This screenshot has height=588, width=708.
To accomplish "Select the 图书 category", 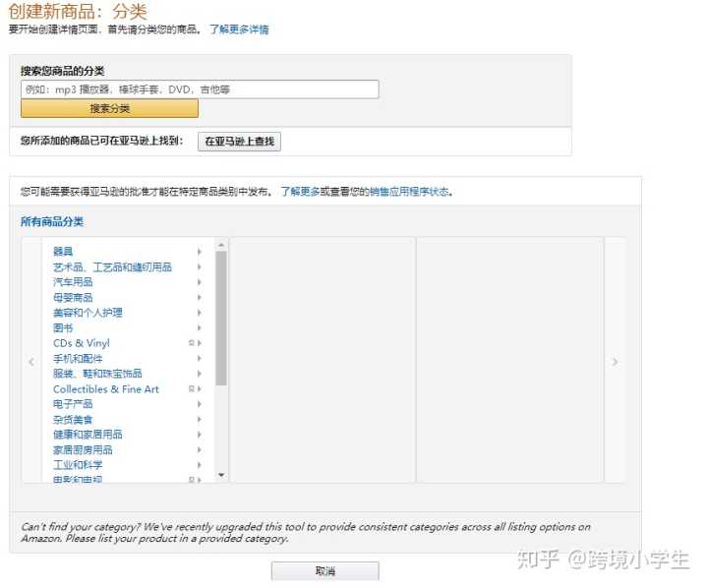I will pyautogui.click(x=63, y=327).
